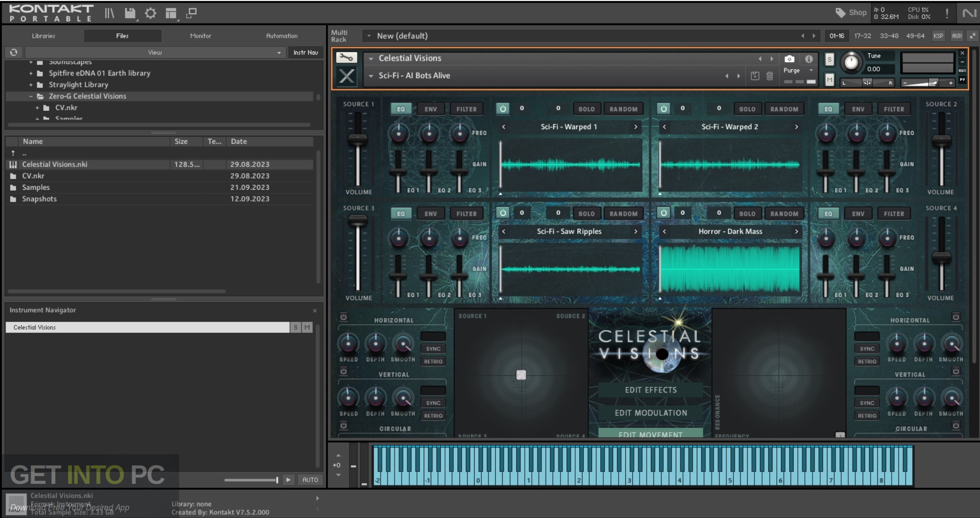Open the library browser icon

click(x=109, y=13)
